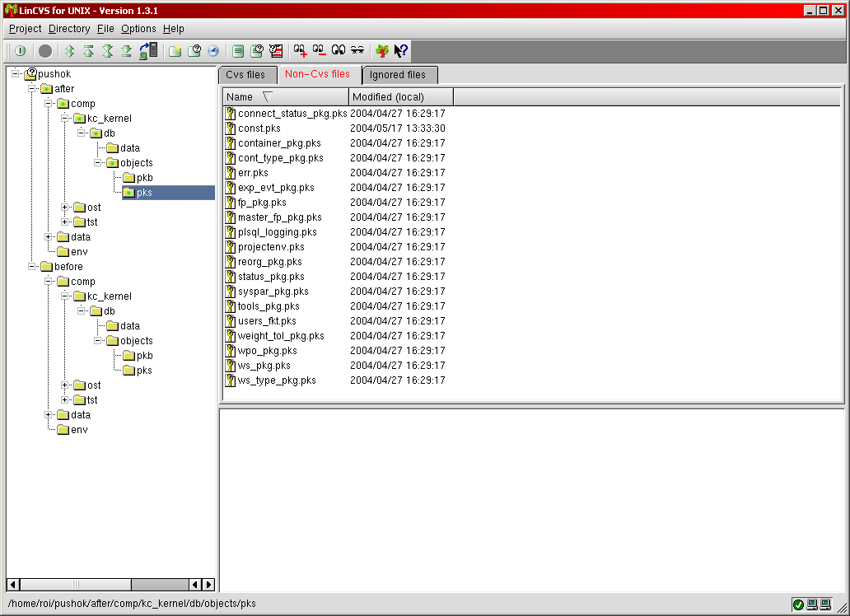Click the blue-arrow computer server toolbar icon
This screenshot has width=850, height=616.
[148, 51]
